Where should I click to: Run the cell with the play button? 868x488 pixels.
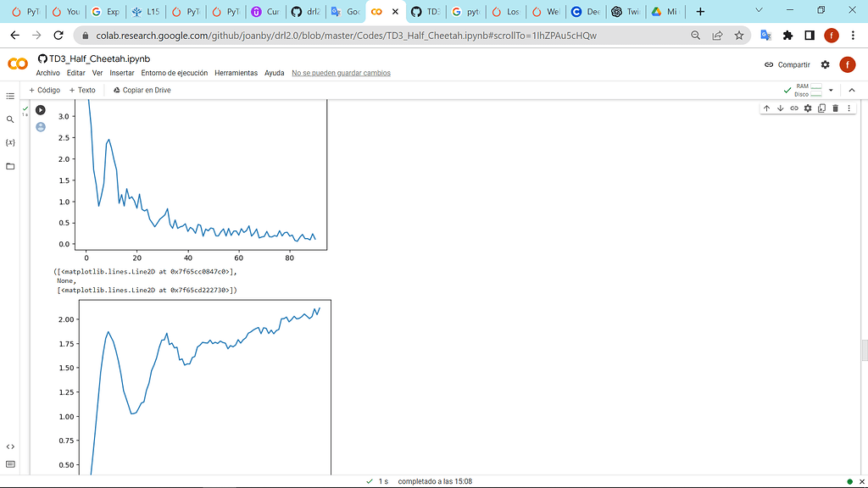(x=40, y=110)
